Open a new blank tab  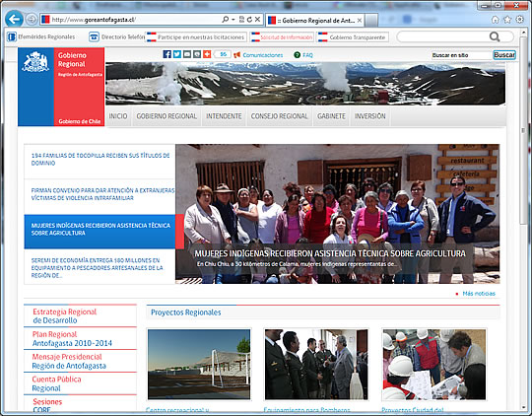tap(371, 21)
